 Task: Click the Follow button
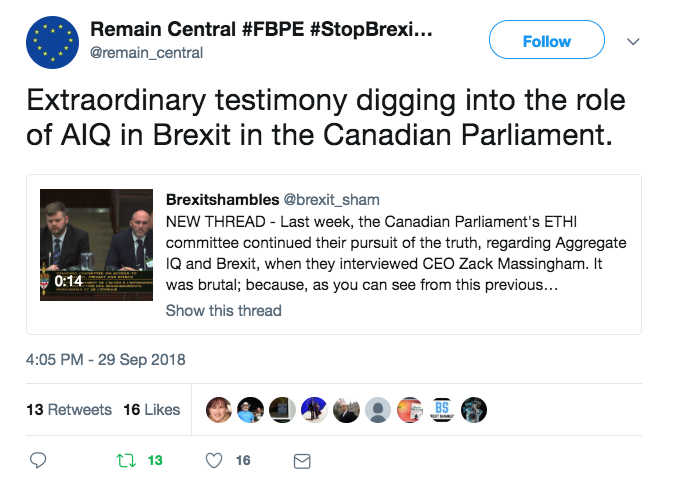546,42
